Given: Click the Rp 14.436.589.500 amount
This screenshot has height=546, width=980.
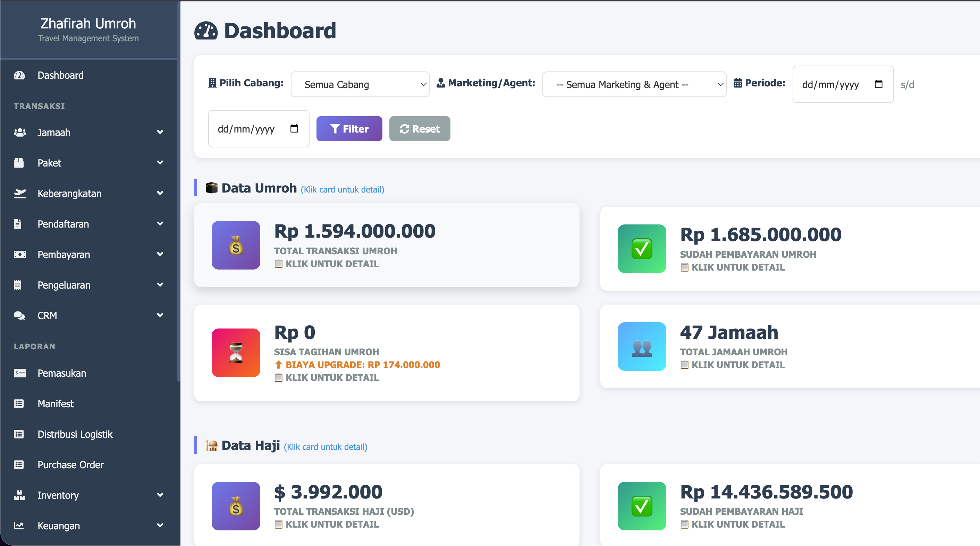Looking at the screenshot, I should pyautogui.click(x=766, y=492).
